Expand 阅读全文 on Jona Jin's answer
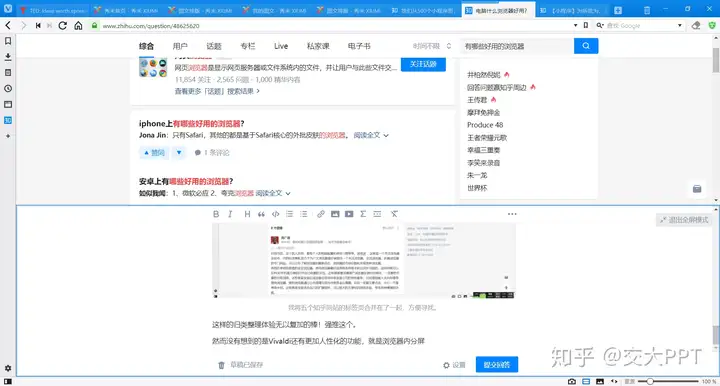Screen dimensions: 720x386 pyautogui.click(x=371, y=135)
